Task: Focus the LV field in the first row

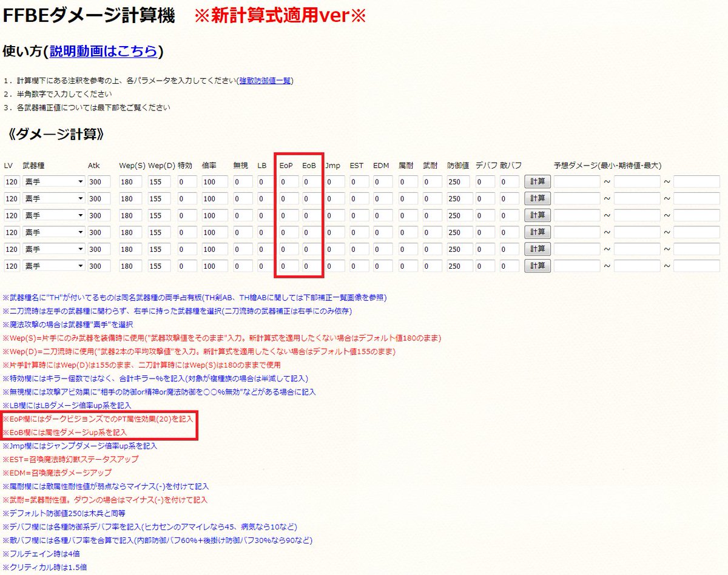Action: [x=11, y=181]
